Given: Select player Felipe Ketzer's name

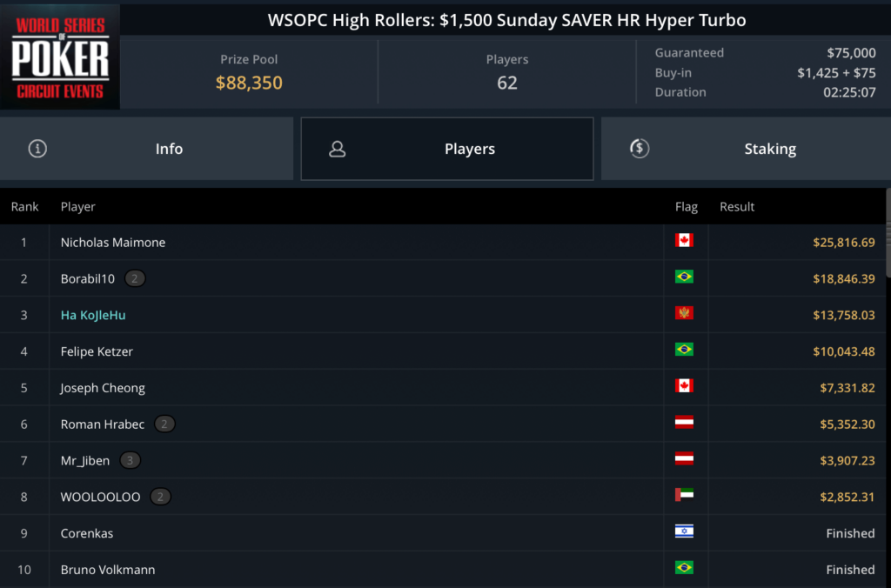Looking at the screenshot, I should 97,351.
